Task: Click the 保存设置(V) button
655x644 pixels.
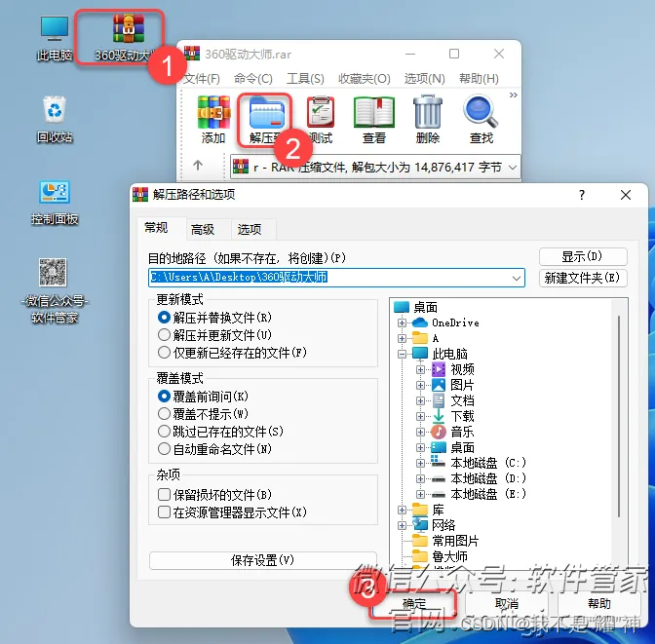Action: coord(263,560)
